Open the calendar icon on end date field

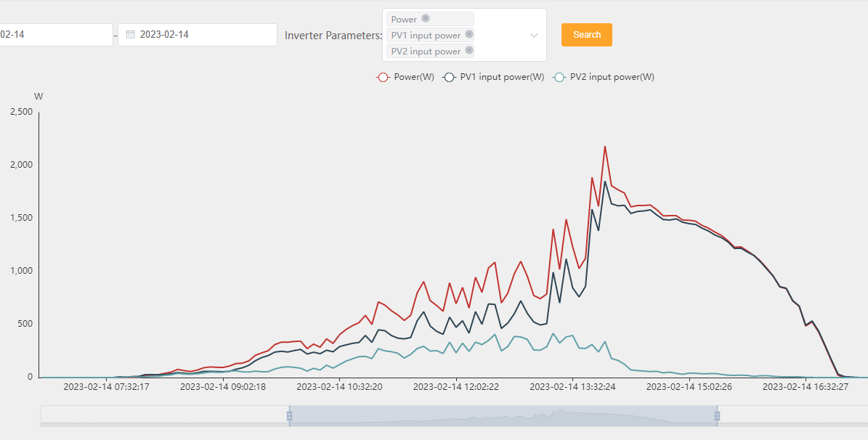pos(131,34)
